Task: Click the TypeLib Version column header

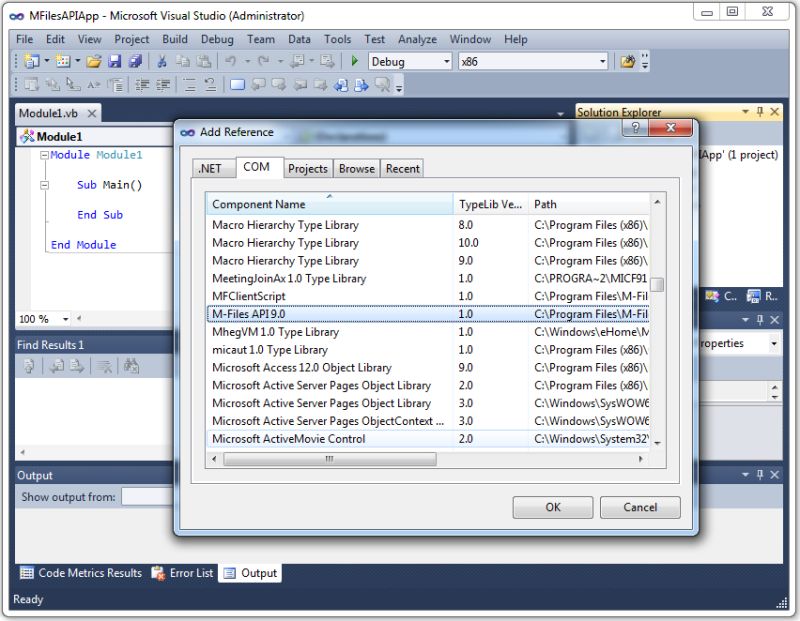Action: pos(490,204)
